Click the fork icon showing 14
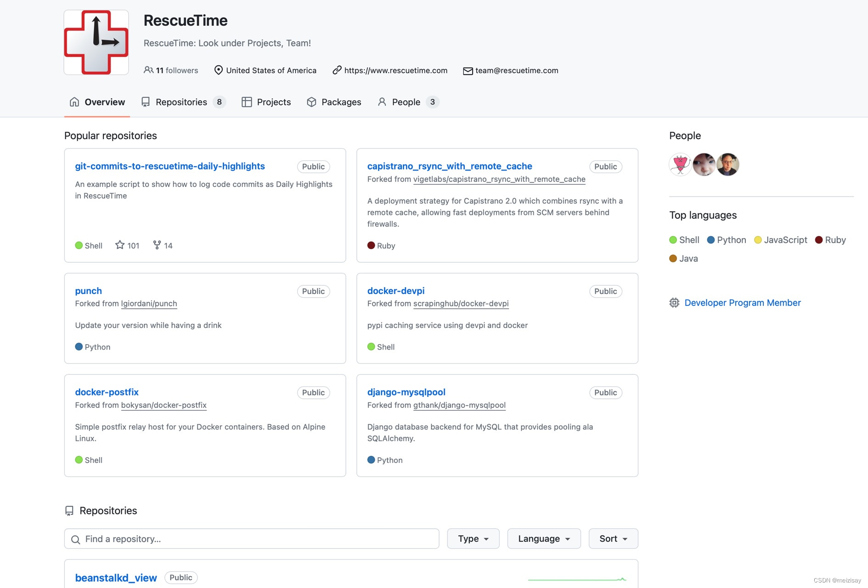 pyautogui.click(x=157, y=245)
